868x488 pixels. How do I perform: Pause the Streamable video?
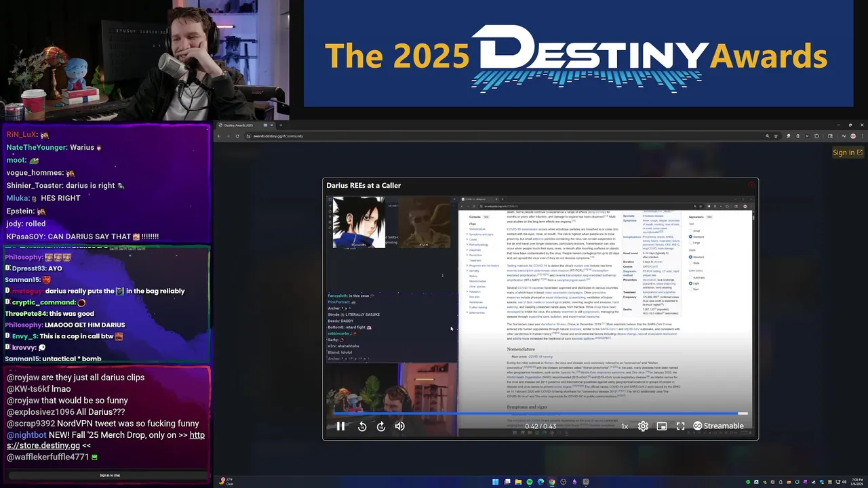click(340, 426)
